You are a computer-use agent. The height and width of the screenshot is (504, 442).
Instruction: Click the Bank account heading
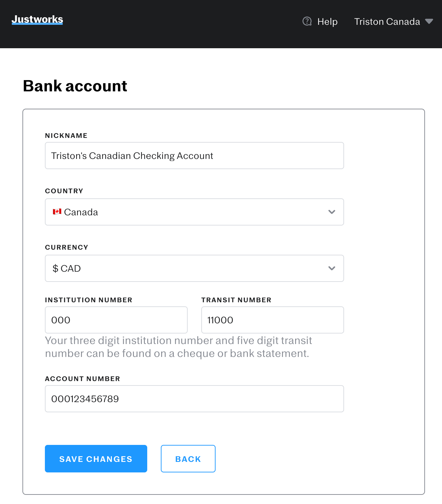75,86
